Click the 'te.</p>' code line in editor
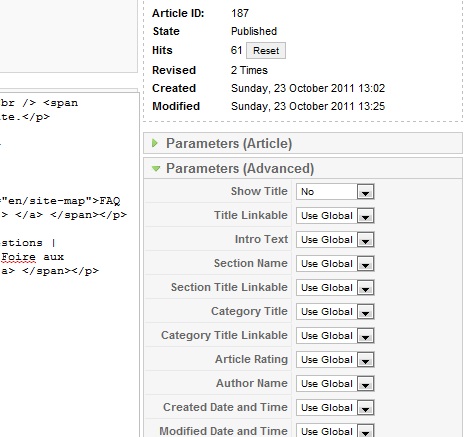Screen dimensions: 468x437 pos(25,117)
